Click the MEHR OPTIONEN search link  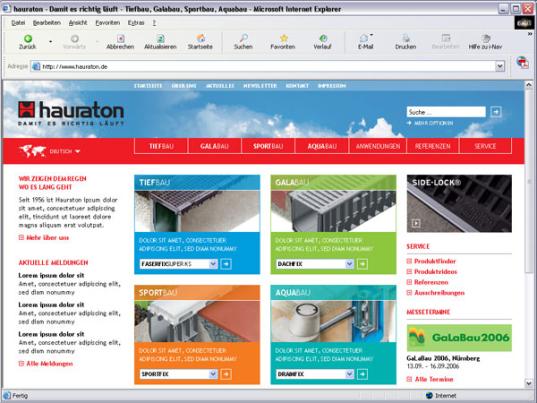433,123
